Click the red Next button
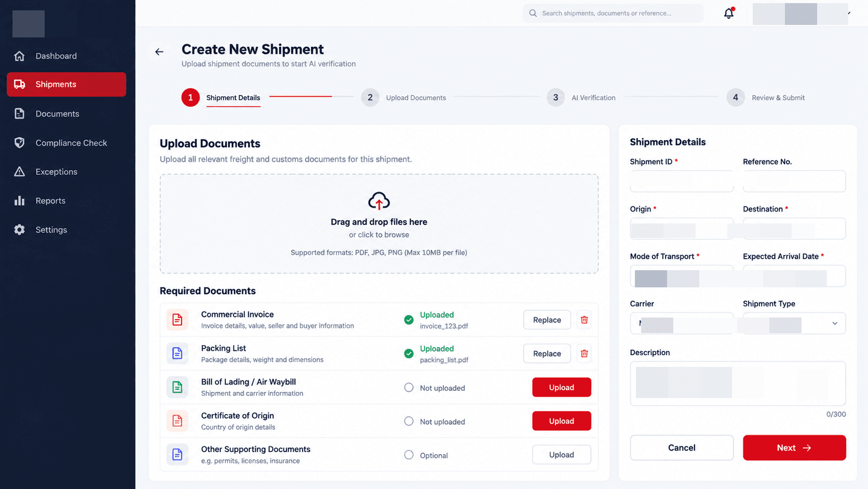This screenshot has width=868, height=489. pos(794,448)
